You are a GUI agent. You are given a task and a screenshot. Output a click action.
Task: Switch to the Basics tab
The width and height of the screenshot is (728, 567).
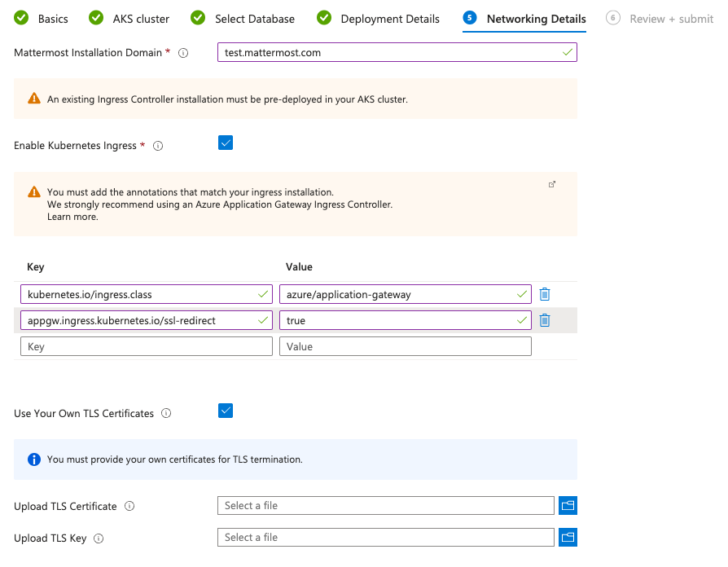(50, 18)
